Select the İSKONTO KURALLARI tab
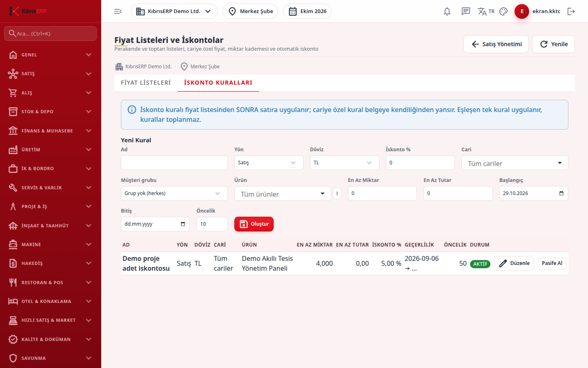This screenshot has width=588, height=368. (x=218, y=83)
